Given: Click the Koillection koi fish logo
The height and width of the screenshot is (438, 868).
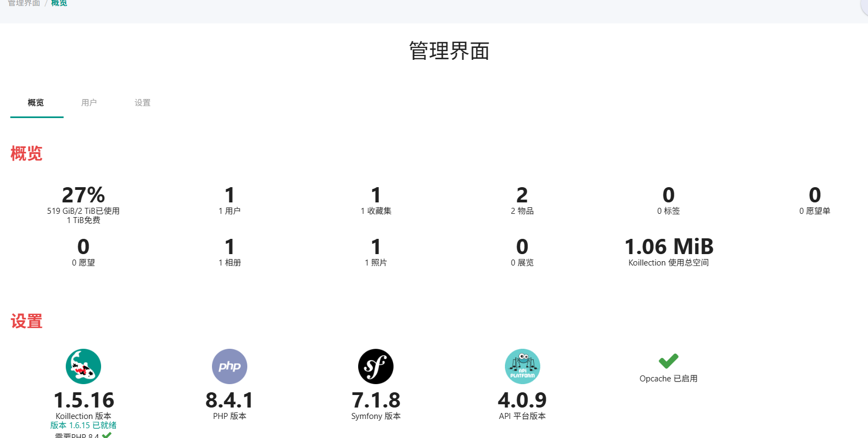Looking at the screenshot, I should point(83,366).
